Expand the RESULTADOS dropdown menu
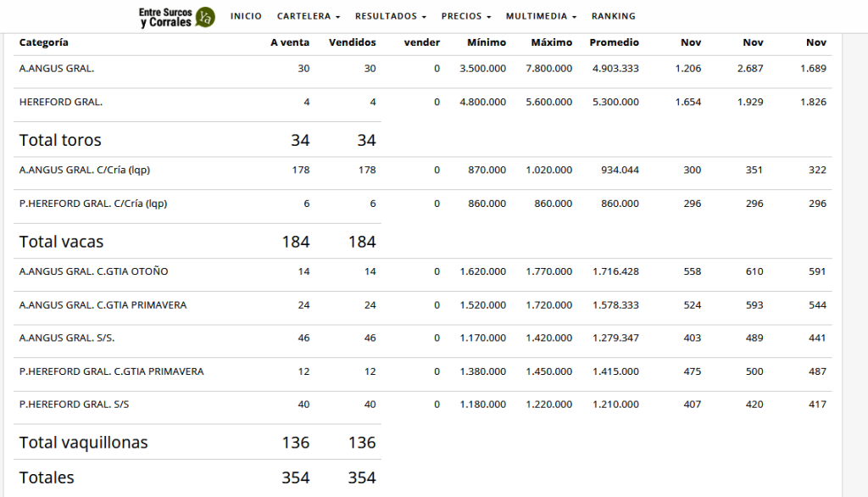Viewport: 868px width, 497px height. [x=390, y=16]
